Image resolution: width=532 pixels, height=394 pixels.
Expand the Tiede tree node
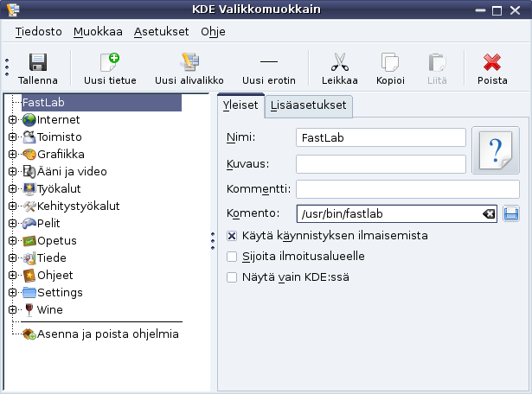pos(12,257)
